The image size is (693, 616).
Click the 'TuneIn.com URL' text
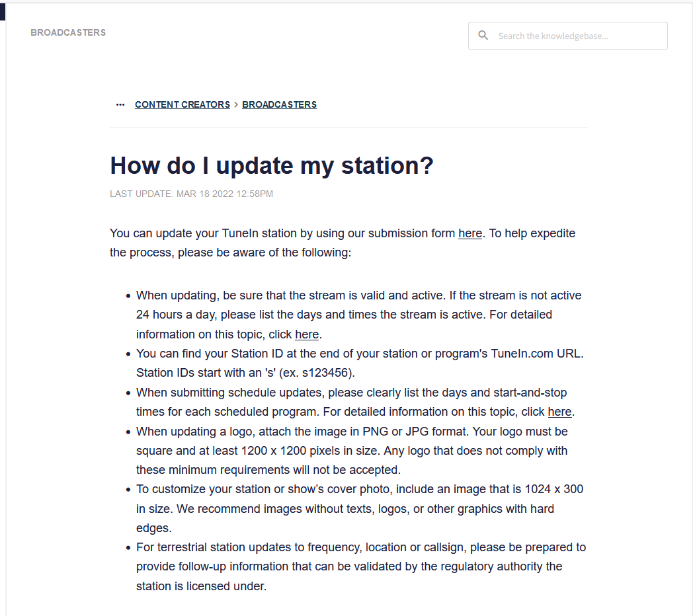click(536, 354)
